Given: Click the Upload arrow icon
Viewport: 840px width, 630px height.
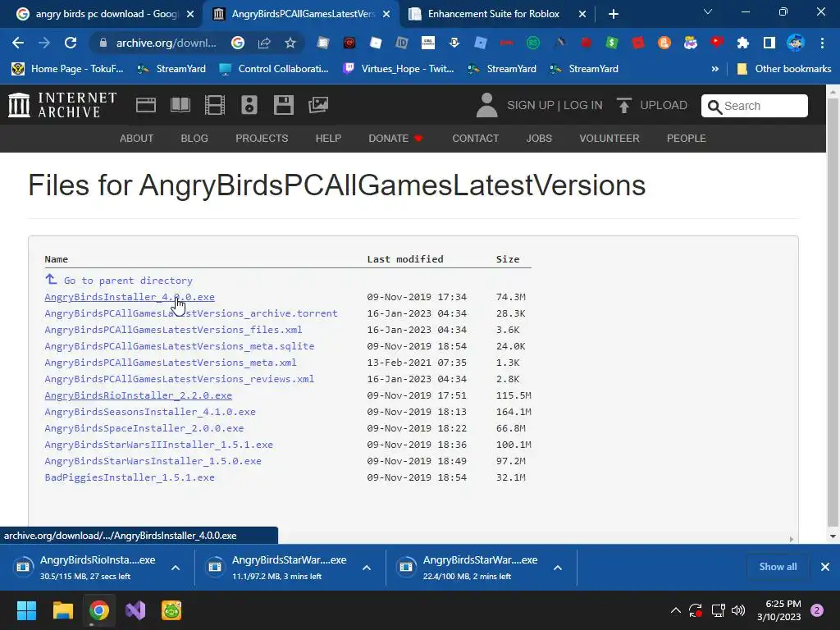Looking at the screenshot, I should 623,105.
